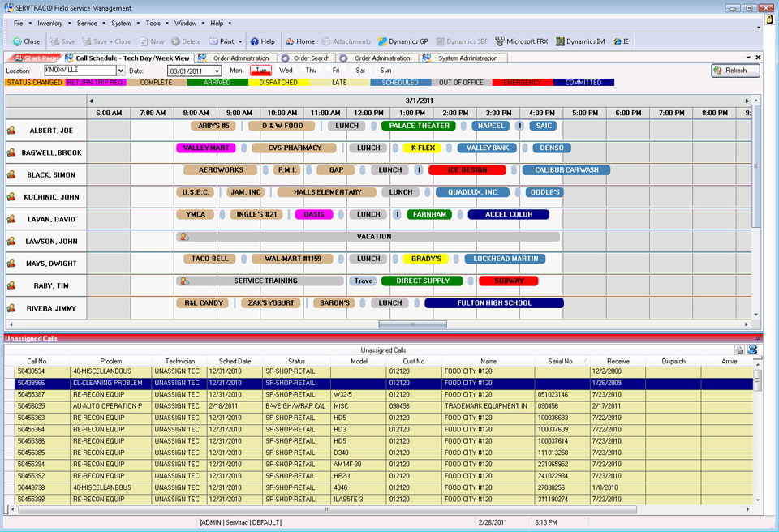This screenshot has height=532, width=779.
Task: Select the Fri day toggle
Action: [336, 71]
